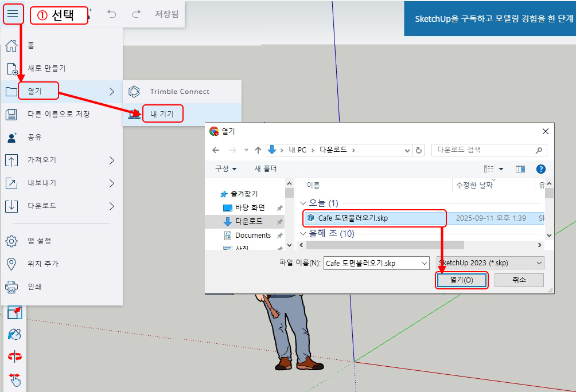The image size is (576, 392).
Task: Sort by 이름 column header
Action: pyautogui.click(x=313, y=185)
